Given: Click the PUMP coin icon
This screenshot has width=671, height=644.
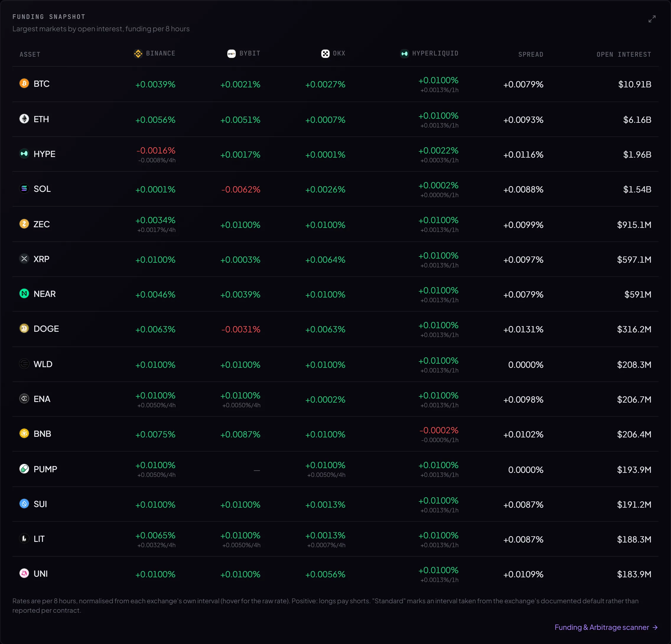Looking at the screenshot, I should pos(24,469).
